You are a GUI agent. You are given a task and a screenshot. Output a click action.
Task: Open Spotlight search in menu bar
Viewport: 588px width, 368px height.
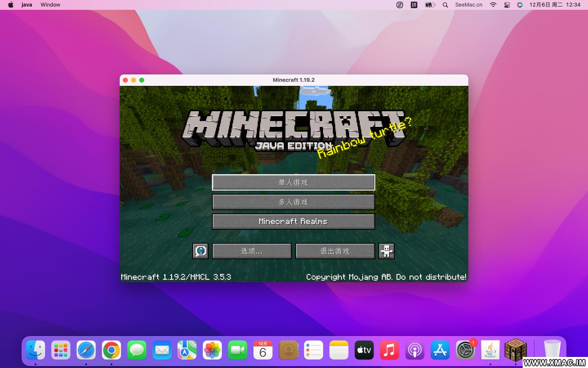[445, 5]
